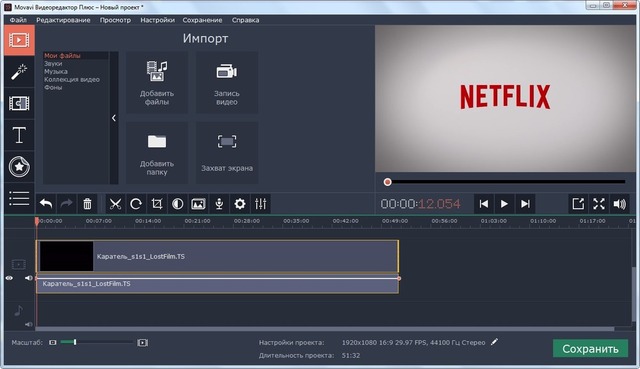Undo the last action
640x369 pixels.
pos(46,204)
